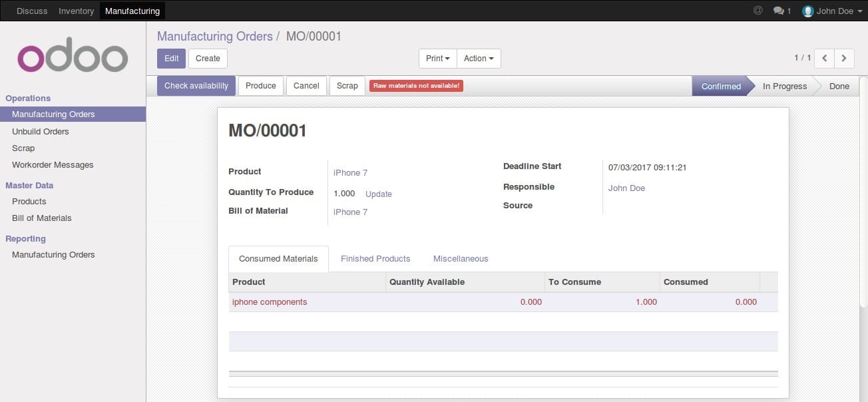Open the John Doe responsible link
The height and width of the screenshot is (402, 868).
tap(626, 188)
